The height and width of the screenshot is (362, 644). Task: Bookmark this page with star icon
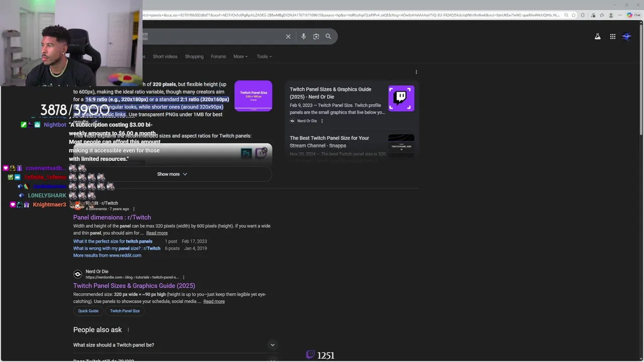pos(574,15)
